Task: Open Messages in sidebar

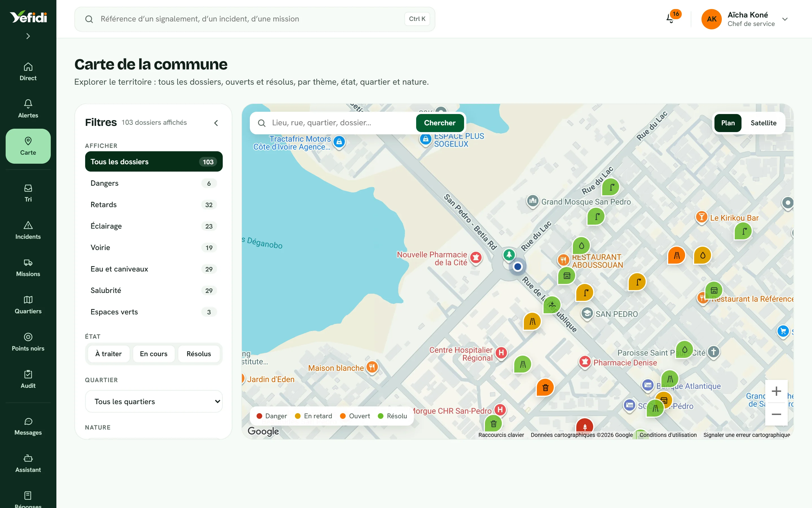Action: click(x=28, y=426)
